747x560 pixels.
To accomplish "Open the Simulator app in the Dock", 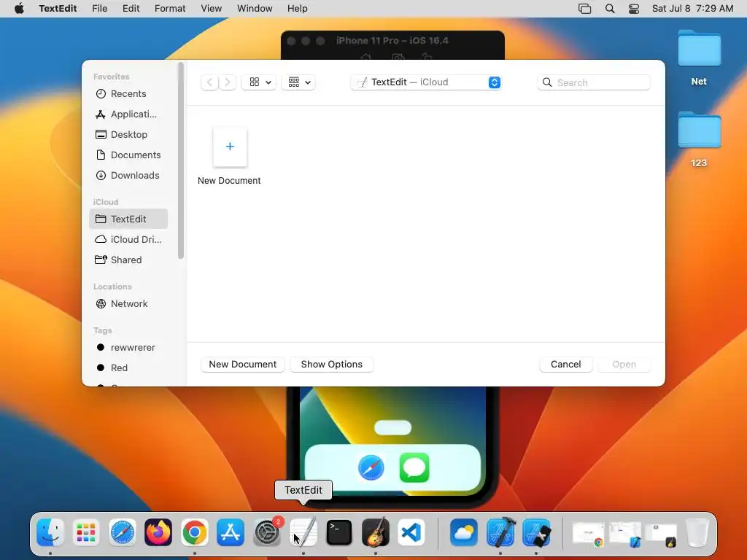I will [x=536, y=532].
